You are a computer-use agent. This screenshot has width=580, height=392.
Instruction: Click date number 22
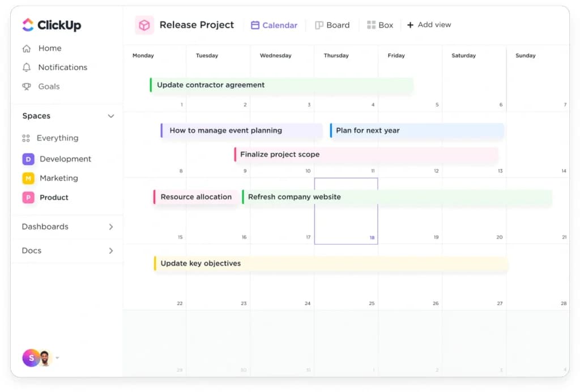(x=180, y=303)
